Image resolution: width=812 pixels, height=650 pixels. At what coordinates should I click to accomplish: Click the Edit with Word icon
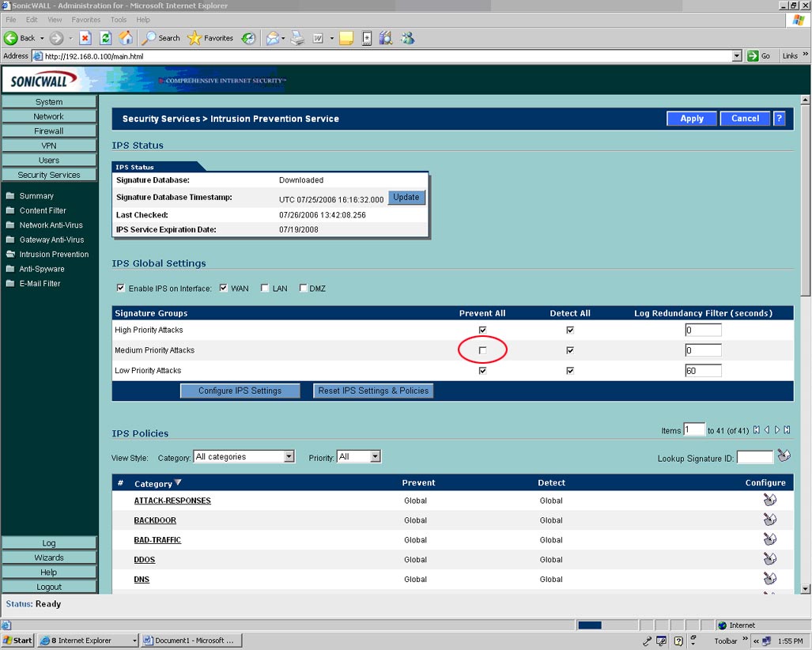318,38
